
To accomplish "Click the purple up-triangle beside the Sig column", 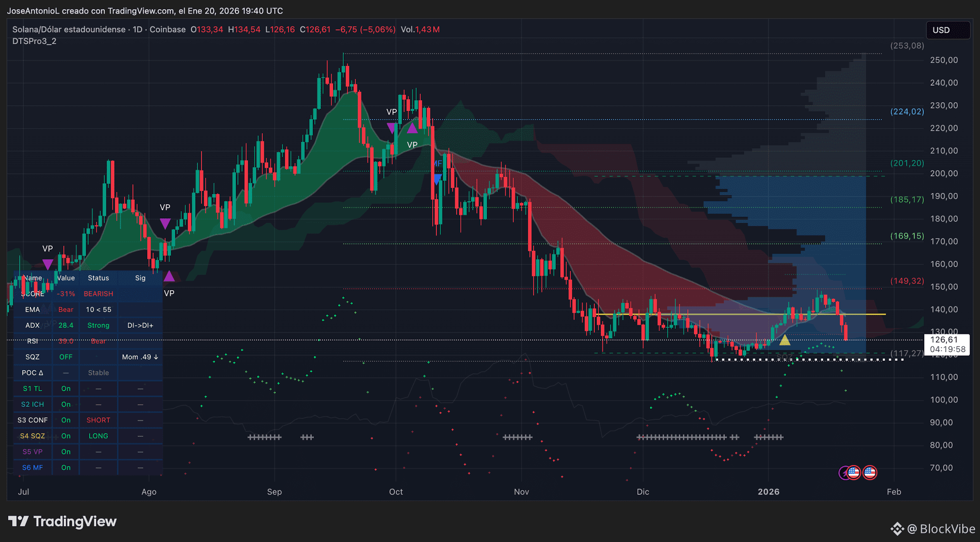I will [x=169, y=277].
